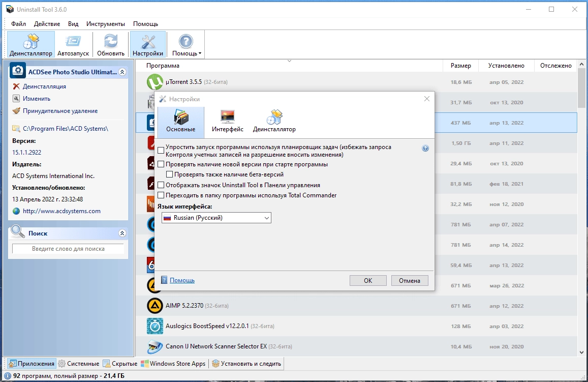Enable Упростить запуск программы checkbox
The image size is (588, 382).
[161, 151]
